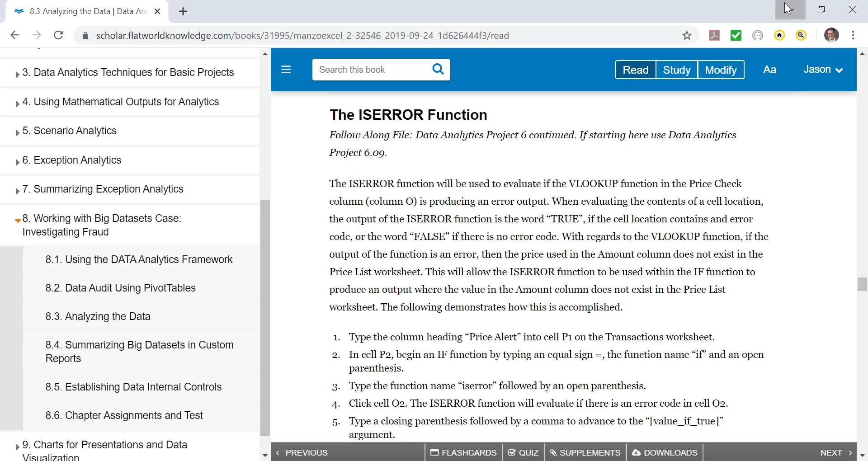
Task: Click the browser forward arrow
Action: pyautogui.click(x=37, y=35)
